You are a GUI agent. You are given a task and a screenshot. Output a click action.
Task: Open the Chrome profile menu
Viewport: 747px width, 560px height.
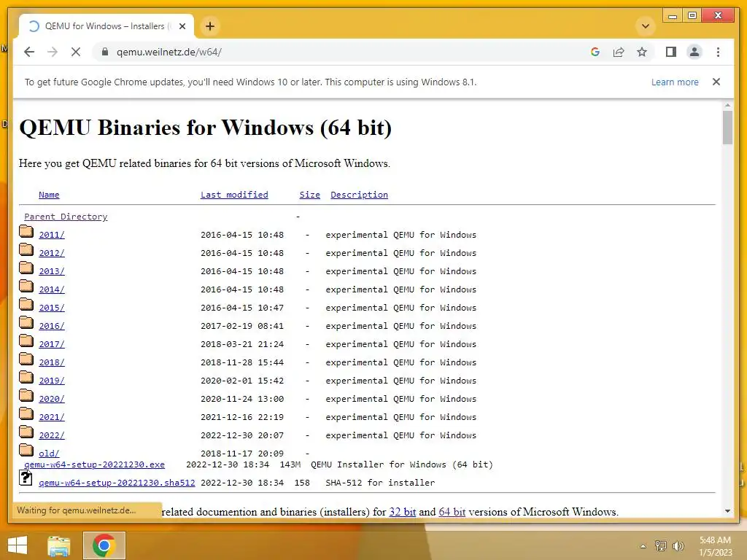(694, 52)
